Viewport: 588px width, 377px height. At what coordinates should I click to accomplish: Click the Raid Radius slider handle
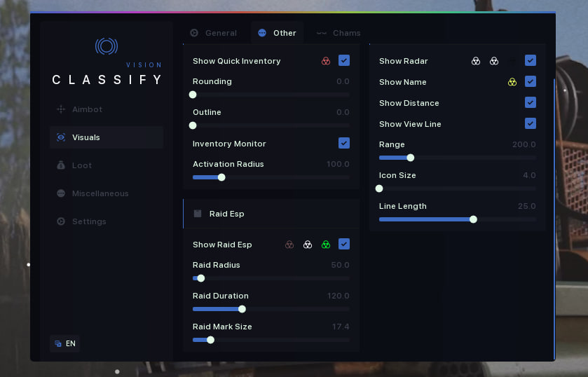point(201,278)
